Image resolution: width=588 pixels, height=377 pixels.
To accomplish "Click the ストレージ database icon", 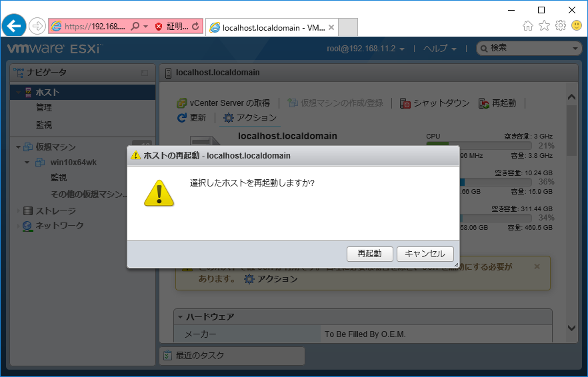I will click(x=28, y=211).
